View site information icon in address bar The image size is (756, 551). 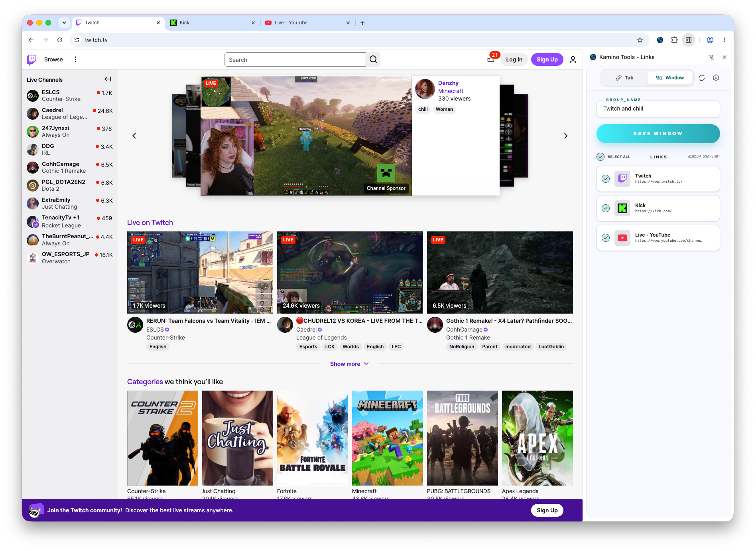(77, 40)
